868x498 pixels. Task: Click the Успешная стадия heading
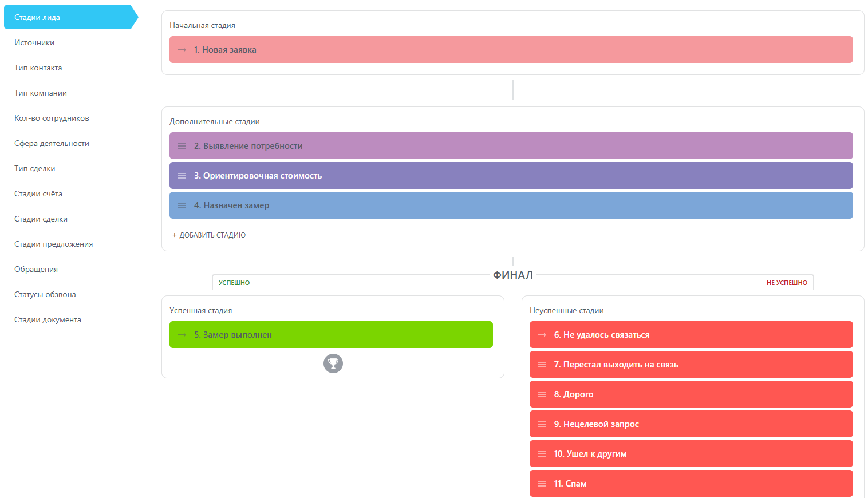pos(201,310)
